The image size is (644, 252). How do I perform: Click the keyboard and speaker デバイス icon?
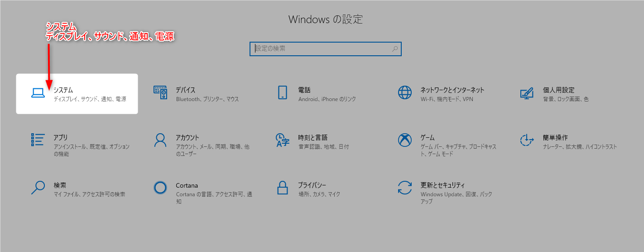point(160,92)
